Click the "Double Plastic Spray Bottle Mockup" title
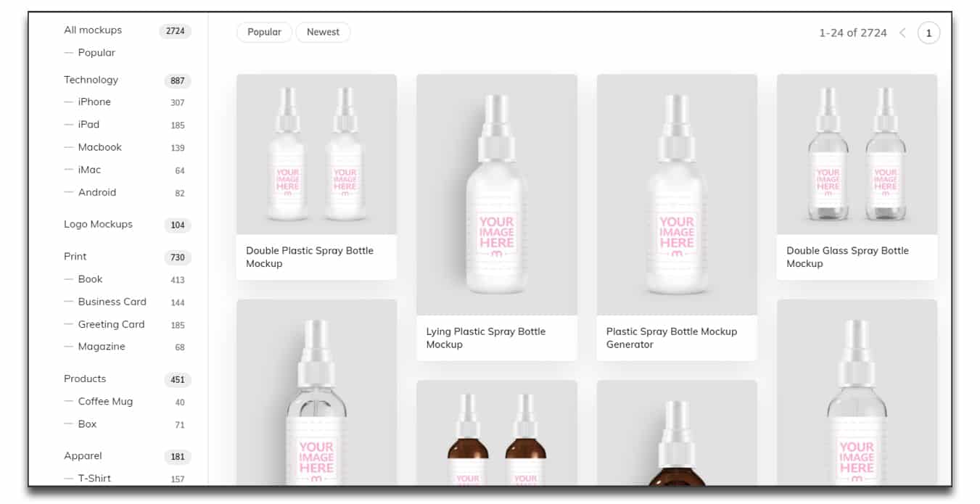 tap(310, 257)
